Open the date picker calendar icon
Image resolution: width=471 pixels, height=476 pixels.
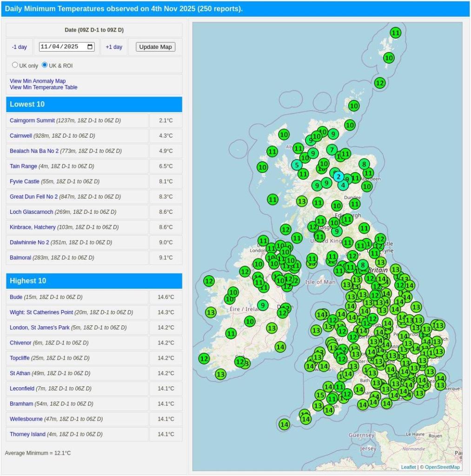tap(90, 46)
